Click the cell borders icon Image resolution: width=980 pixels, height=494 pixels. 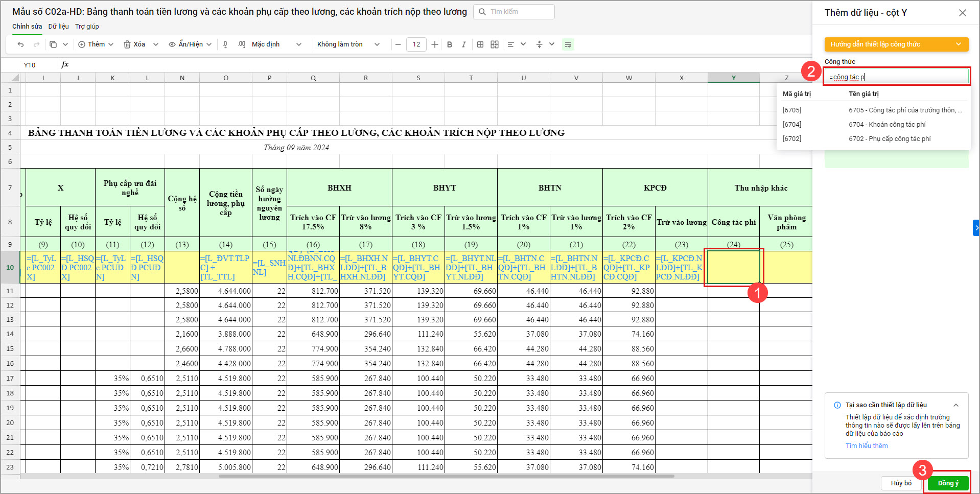[x=480, y=44]
